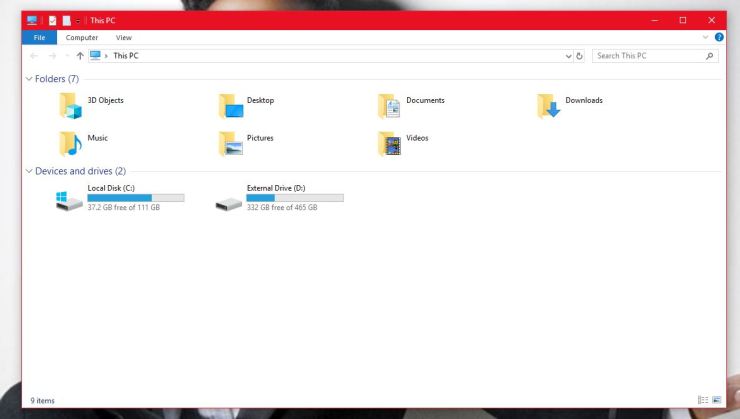The image size is (740, 419).
Task: Open the Documents folder icon
Action: [389, 106]
